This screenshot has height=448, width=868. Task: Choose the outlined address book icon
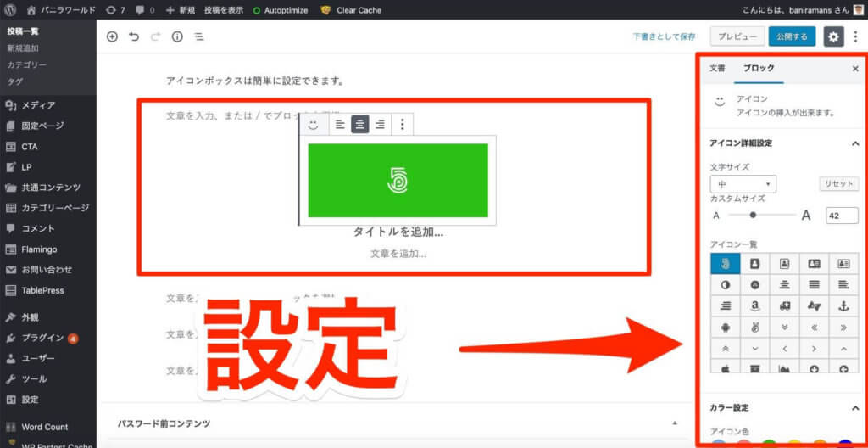click(784, 264)
